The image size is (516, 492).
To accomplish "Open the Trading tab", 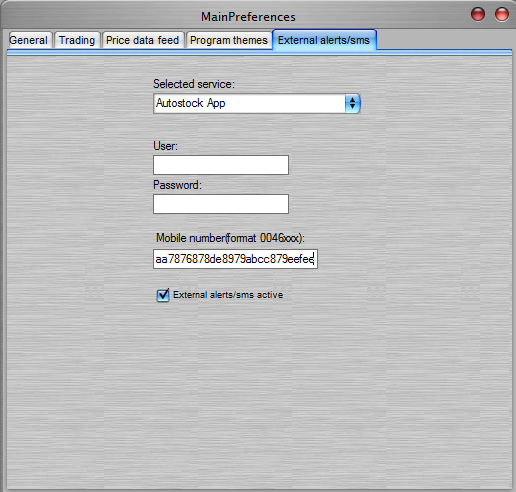I will click(77, 40).
